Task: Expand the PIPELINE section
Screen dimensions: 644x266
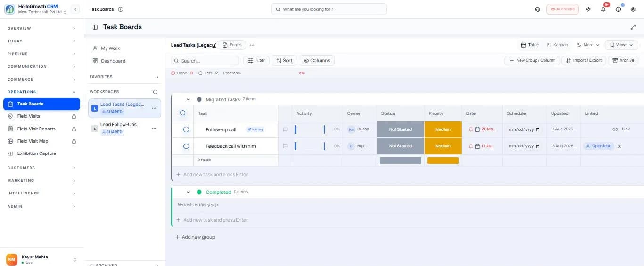Action: [x=41, y=54]
